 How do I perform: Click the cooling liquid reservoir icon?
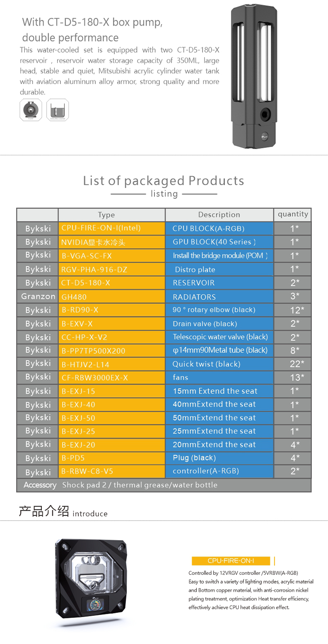pyautogui.click(x=58, y=110)
